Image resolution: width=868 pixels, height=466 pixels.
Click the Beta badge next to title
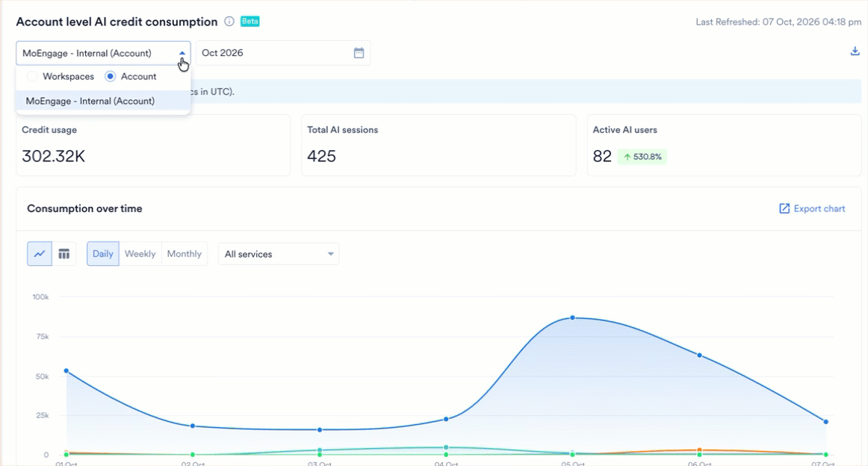[250, 22]
